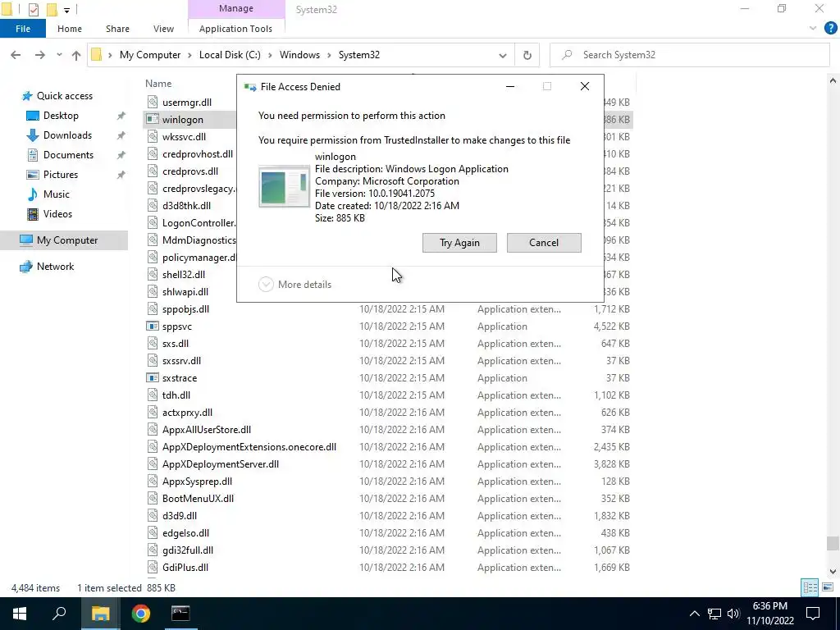Click the Manage contextual tab
Image resolution: width=840 pixels, height=630 pixels.
point(236,8)
